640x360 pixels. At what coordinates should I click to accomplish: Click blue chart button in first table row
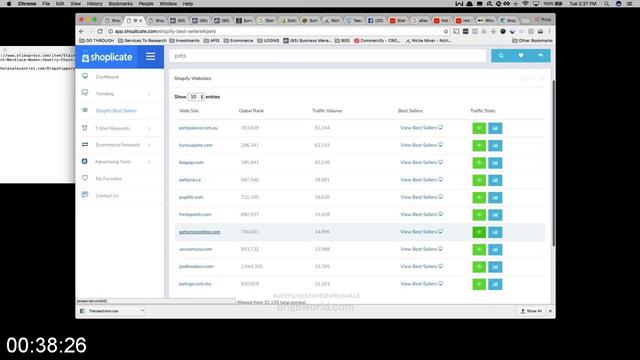click(495, 128)
